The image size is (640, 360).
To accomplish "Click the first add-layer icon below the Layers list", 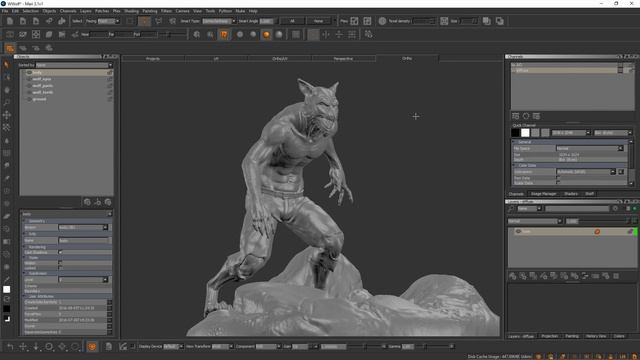I will pyautogui.click(x=513, y=276).
